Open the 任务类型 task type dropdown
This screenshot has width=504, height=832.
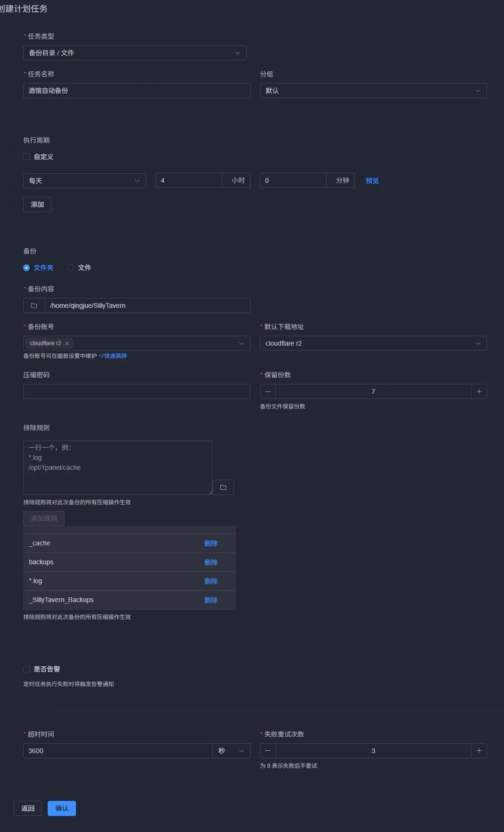pyautogui.click(x=134, y=53)
